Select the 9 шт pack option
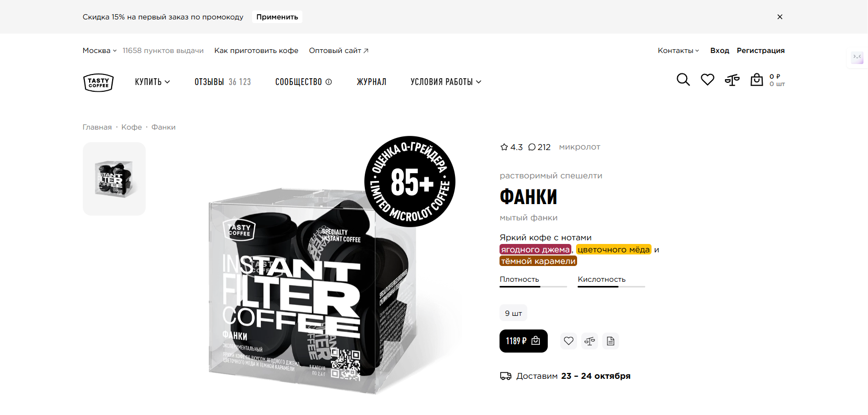Viewport: 868px width, 415px height. click(x=513, y=313)
